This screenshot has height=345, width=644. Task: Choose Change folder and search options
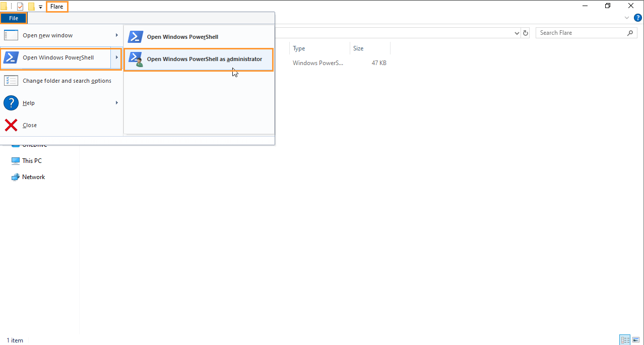tap(61, 81)
